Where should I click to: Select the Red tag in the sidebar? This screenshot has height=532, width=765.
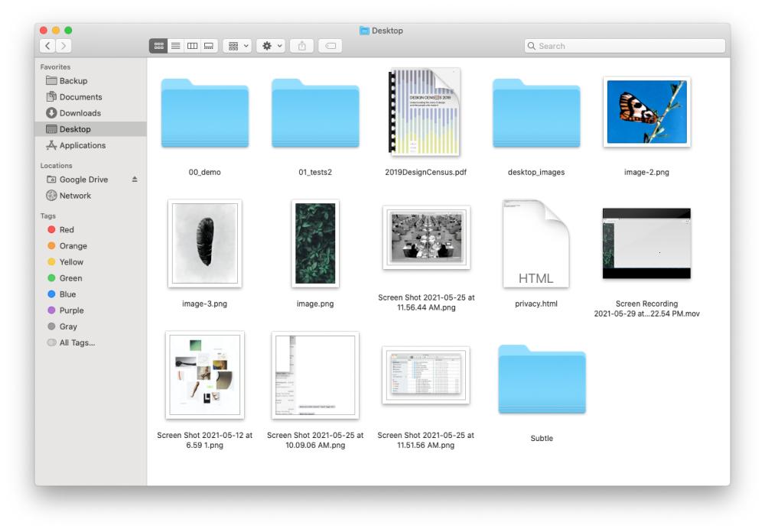click(x=67, y=229)
